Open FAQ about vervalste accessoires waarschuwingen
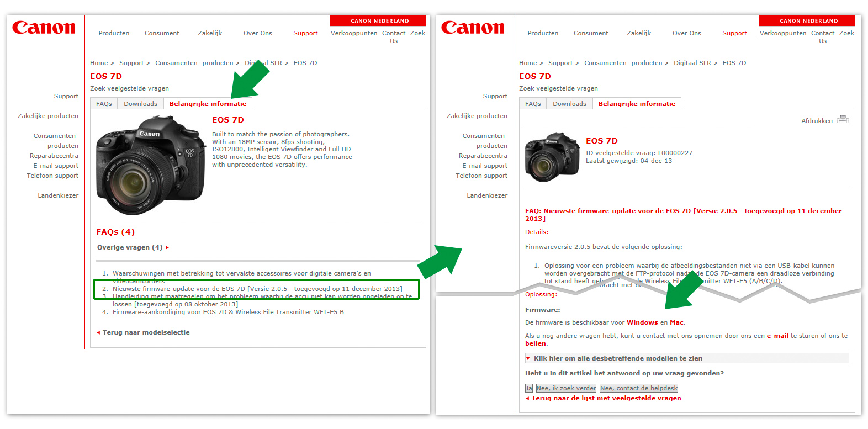 (x=242, y=277)
